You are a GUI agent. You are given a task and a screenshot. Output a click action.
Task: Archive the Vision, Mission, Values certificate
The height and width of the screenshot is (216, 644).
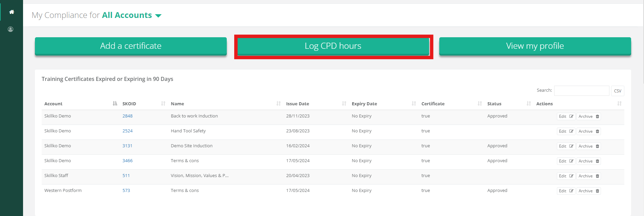589,176
